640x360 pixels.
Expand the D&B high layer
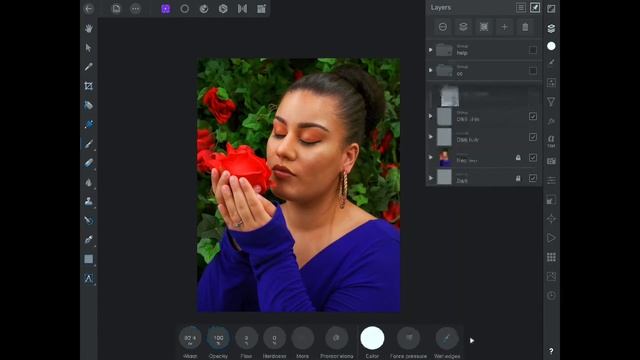[430, 137]
